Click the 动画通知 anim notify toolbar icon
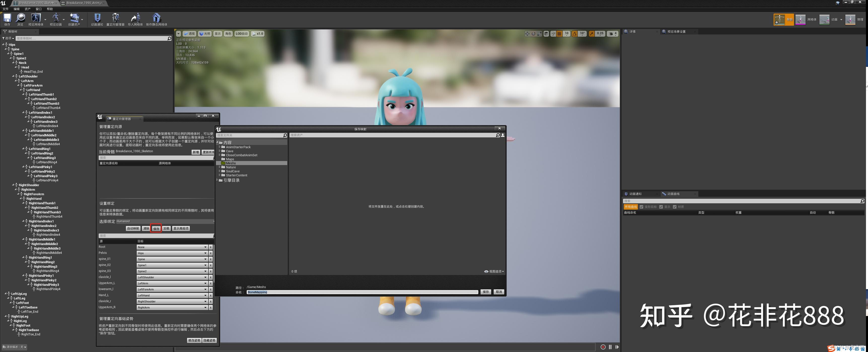The height and width of the screenshot is (352, 868). click(x=97, y=18)
